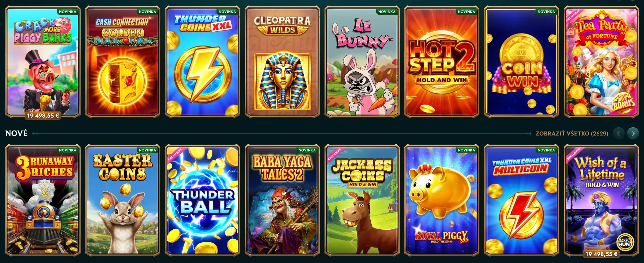Open Wish of a Lifetime game
This screenshot has width=644, height=263.
pos(601,200)
